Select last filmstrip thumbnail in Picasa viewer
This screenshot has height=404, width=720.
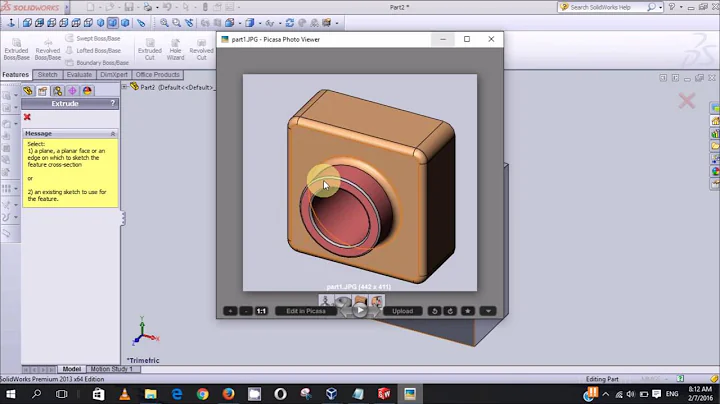[377, 301]
